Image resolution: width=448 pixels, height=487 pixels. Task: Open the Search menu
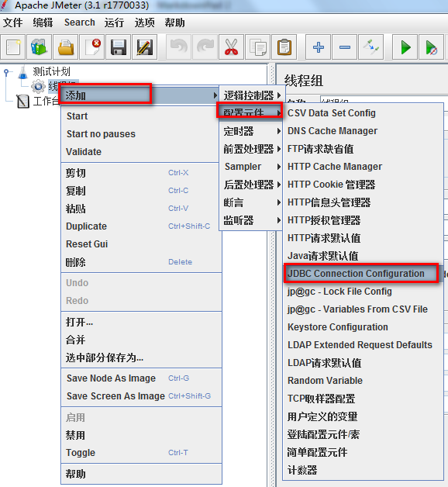[x=80, y=22]
